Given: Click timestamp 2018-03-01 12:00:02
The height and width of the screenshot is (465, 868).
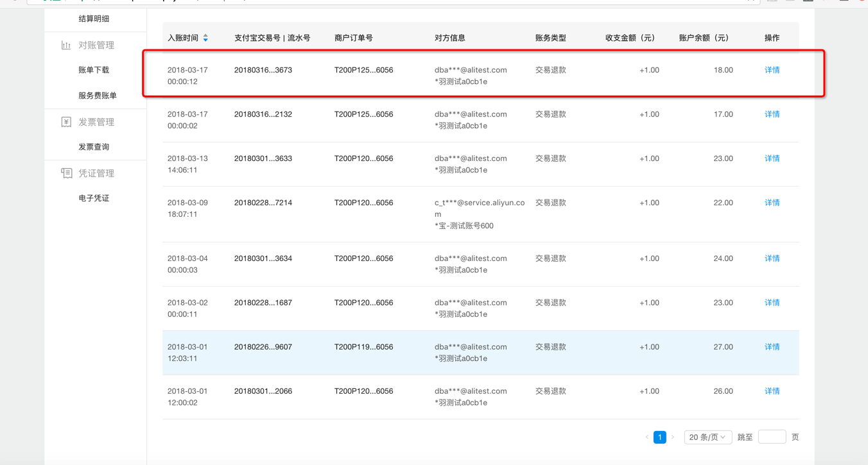Looking at the screenshot, I should [187, 397].
